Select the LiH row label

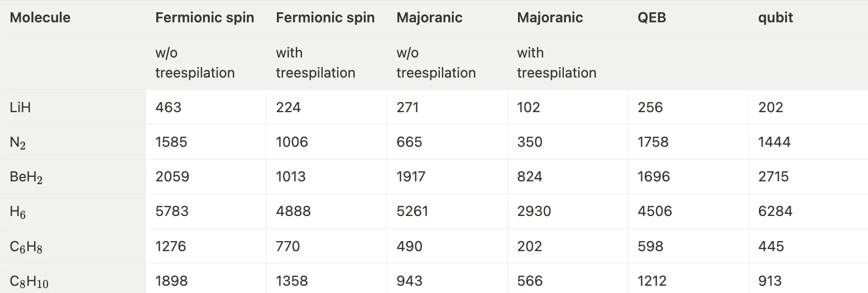[x=21, y=107]
